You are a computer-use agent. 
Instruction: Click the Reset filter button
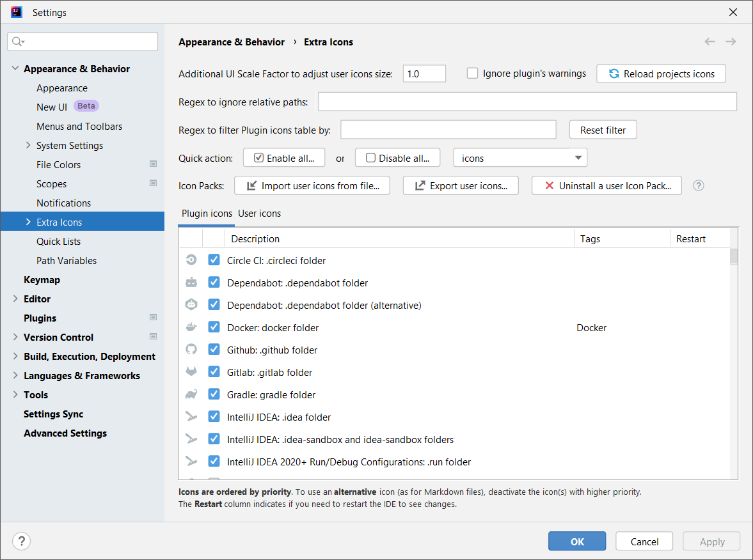pos(603,130)
